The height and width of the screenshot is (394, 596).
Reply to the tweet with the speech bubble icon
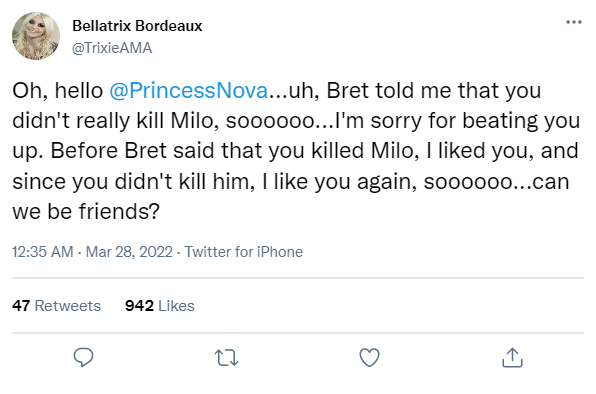tap(83, 357)
